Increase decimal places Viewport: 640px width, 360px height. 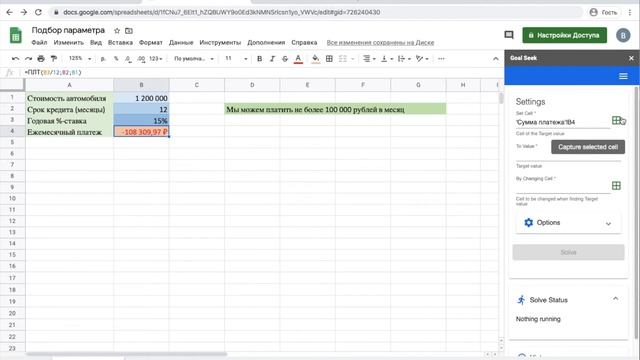point(141,59)
